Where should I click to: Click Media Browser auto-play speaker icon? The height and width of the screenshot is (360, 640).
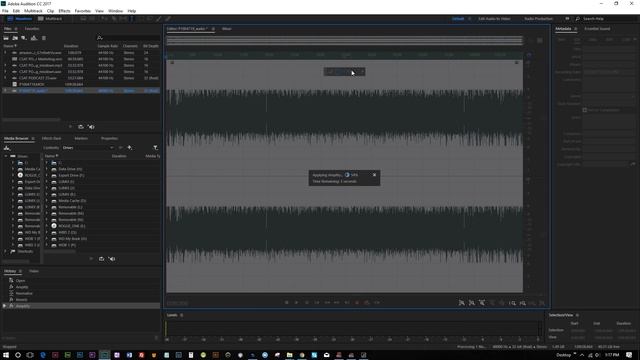[x=112, y=259]
